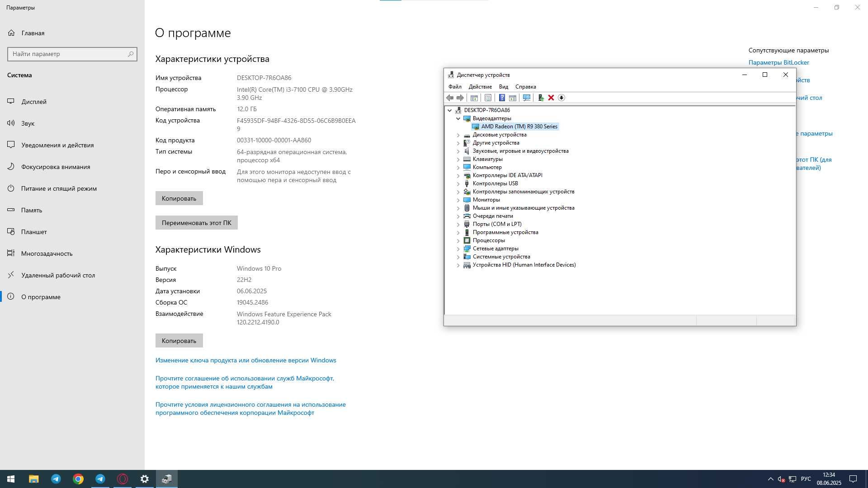Screen dimensions: 868x488
Task: Click the РУС language indicator
Action: coord(806,479)
